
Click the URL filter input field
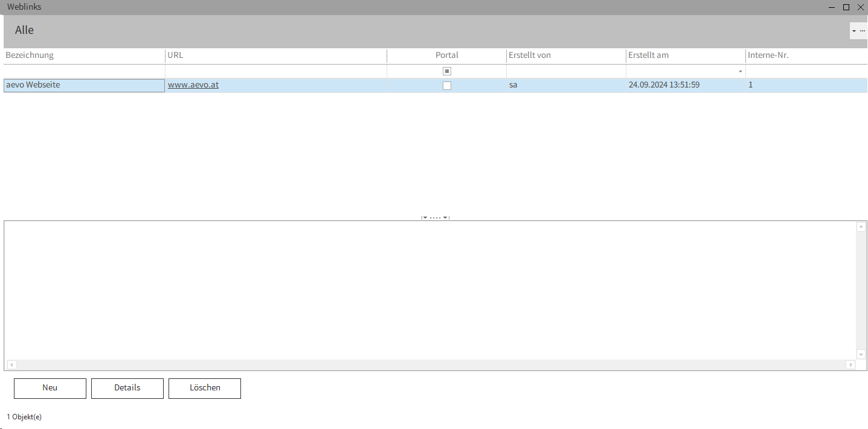click(x=275, y=71)
